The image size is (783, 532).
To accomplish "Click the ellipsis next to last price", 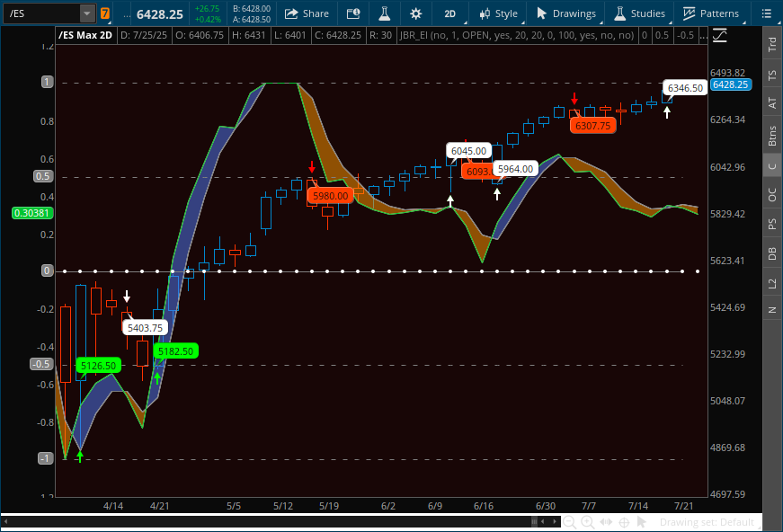I will click(x=127, y=15).
